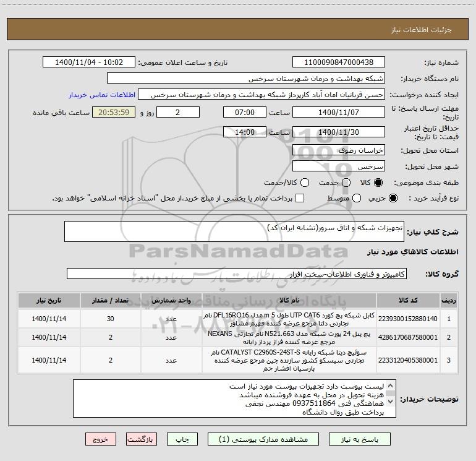
Task: Select the خدمت radio button
Action: (346, 183)
